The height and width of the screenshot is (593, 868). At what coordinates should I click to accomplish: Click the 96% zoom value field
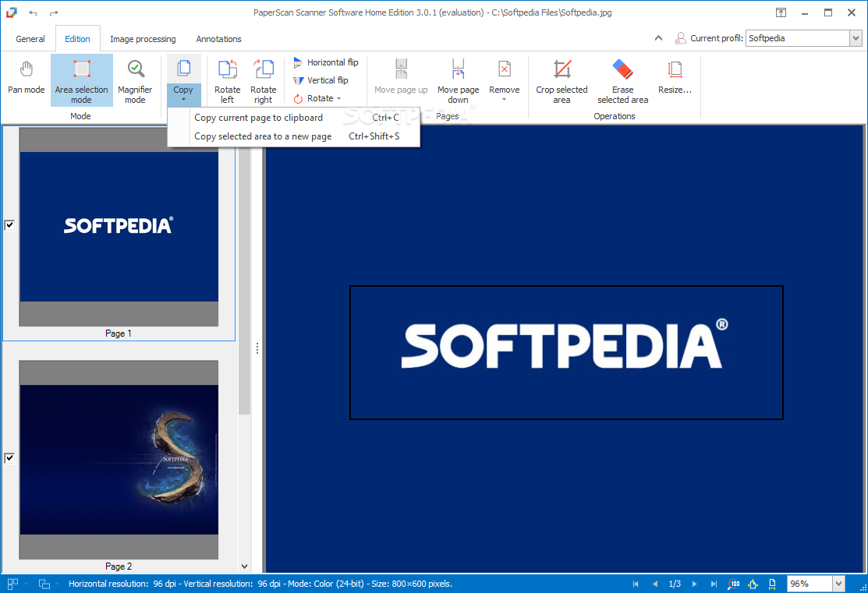coord(810,584)
